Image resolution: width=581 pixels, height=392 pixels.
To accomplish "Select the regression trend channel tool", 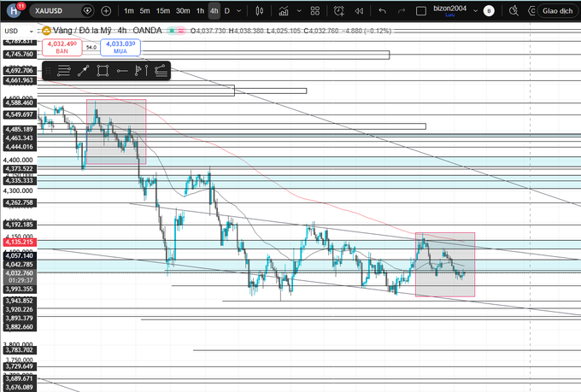I will coord(161,70).
